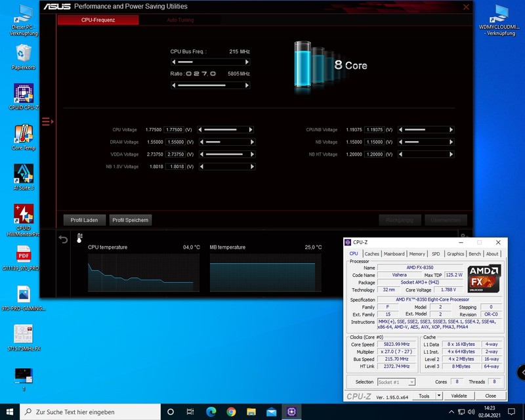
Task: Decrease NB 1.8V Voltage with left arrow
Action: tap(201, 167)
